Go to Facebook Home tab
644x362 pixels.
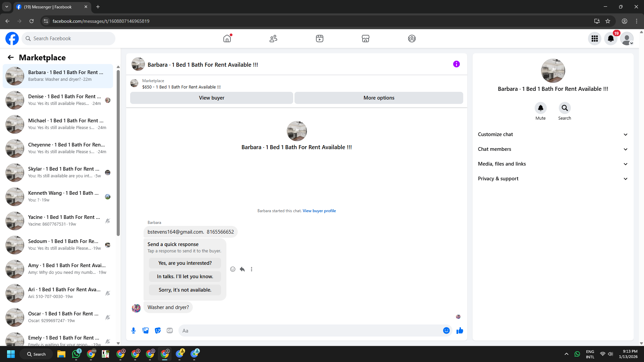pos(227,39)
